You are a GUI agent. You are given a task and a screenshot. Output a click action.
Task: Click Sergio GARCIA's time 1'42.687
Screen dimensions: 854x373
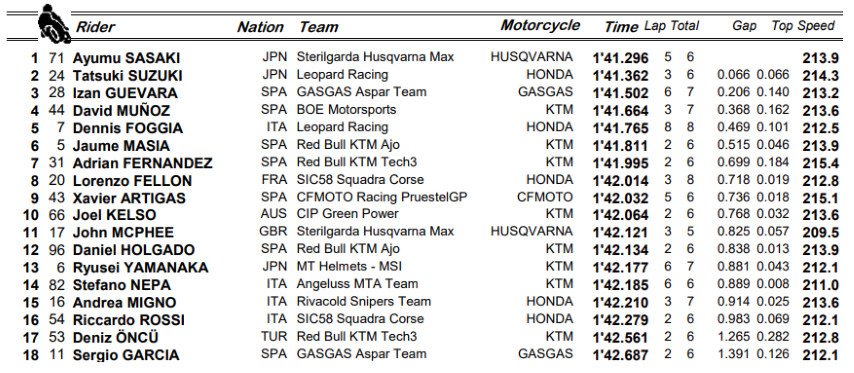(x=620, y=355)
